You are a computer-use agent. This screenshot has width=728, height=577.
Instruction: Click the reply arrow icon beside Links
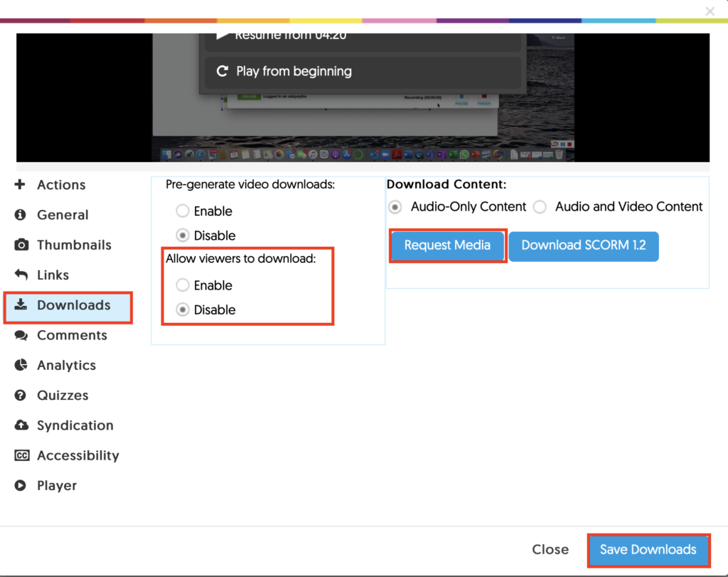pyautogui.click(x=21, y=275)
